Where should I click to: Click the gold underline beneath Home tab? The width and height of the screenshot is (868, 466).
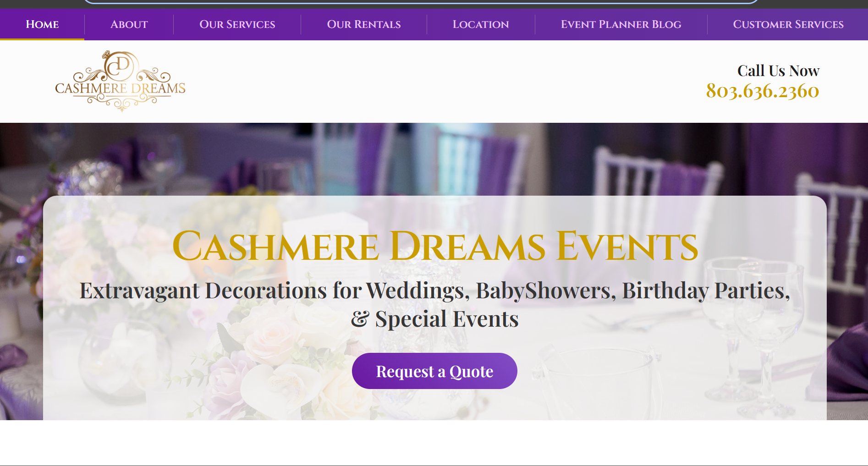pyautogui.click(x=42, y=39)
